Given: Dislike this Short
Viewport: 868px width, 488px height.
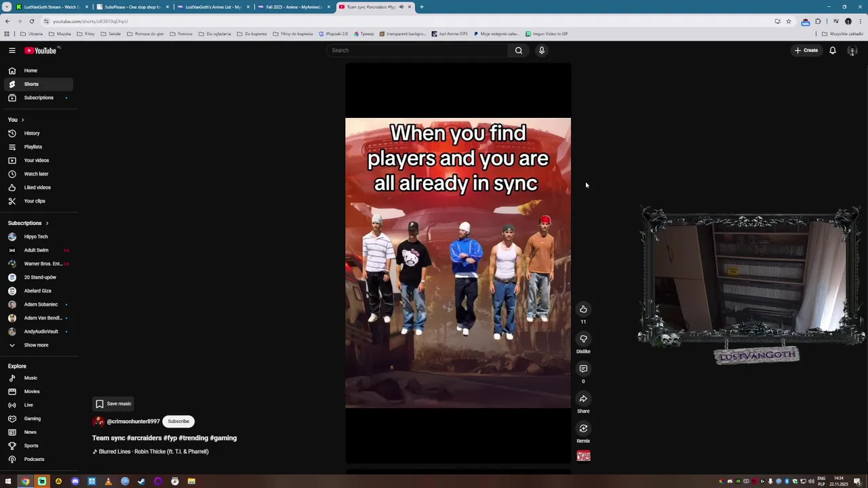Looking at the screenshot, I should [x=583, y=339].
